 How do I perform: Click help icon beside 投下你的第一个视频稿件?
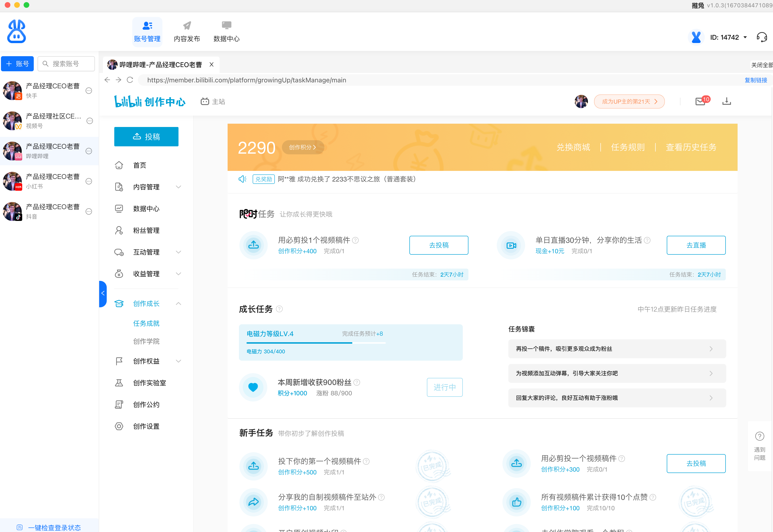coord(366,461)
